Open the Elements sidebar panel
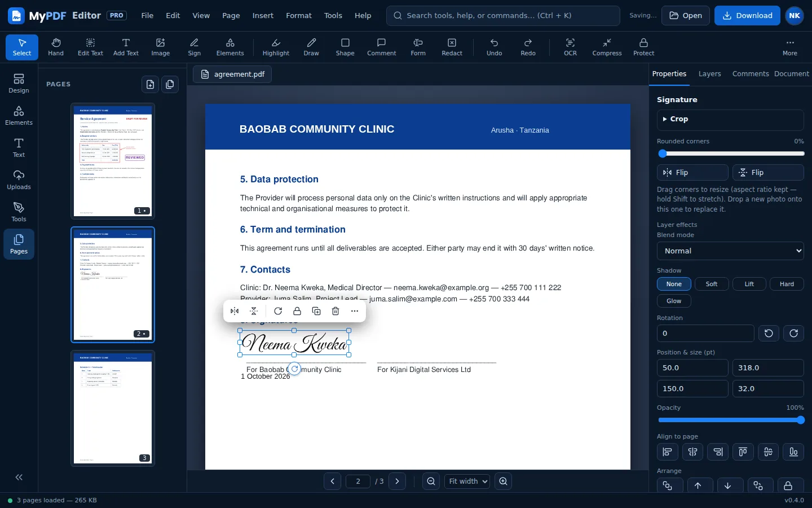 click(x=19, y=116)
